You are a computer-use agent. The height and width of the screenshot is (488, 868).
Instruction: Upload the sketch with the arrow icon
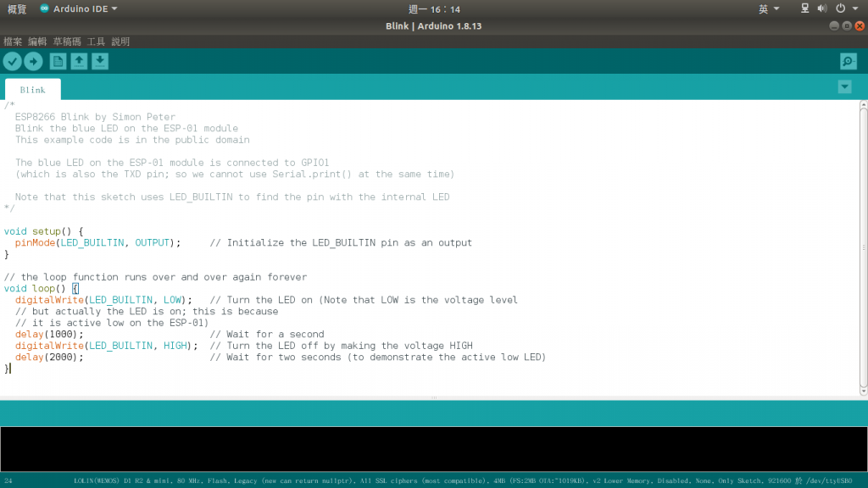pyautogui.click(x=33, y=61)
